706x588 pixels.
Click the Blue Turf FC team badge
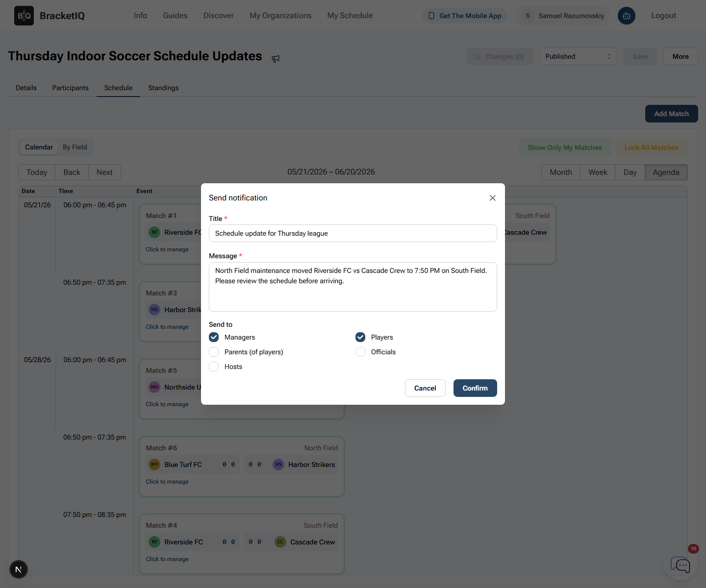[x=154, y=465]
